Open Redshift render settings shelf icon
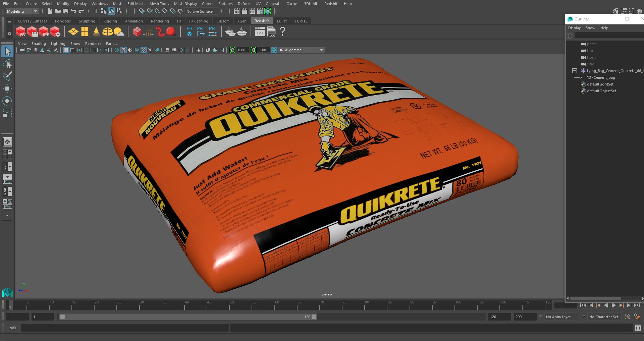 (55, 32)
